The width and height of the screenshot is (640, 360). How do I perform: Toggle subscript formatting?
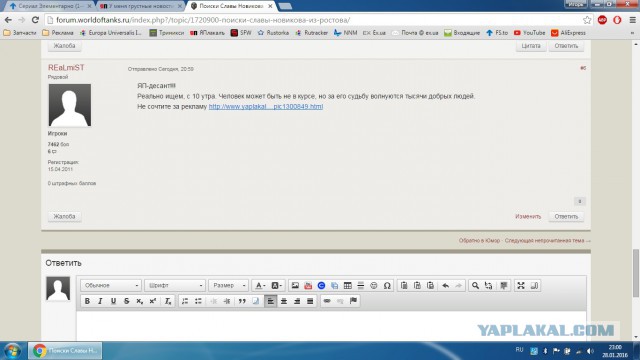(x=139, y=301)
